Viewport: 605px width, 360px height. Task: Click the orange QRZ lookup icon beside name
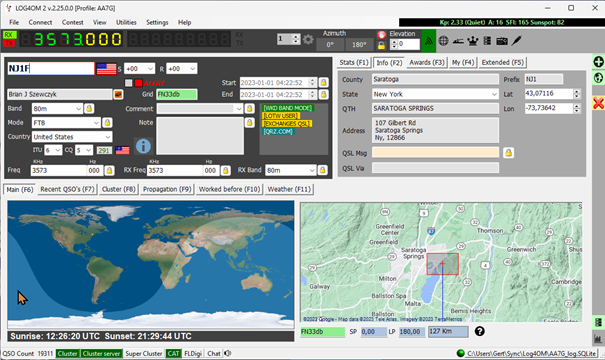[118, 94]
